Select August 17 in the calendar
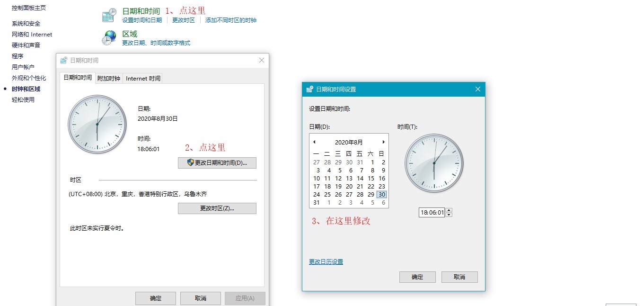This screenshot has width=644, height=306. click(x=317, y=187)
